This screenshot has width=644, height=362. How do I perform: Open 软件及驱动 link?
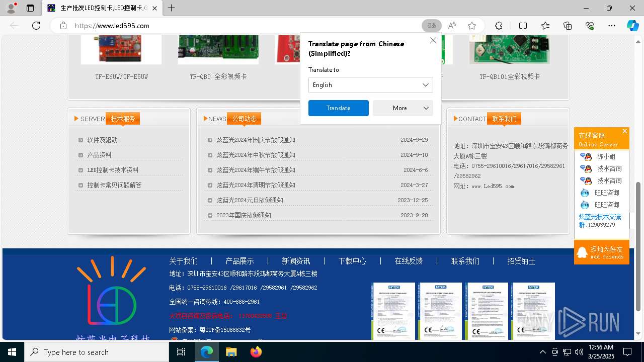point(102,140)
